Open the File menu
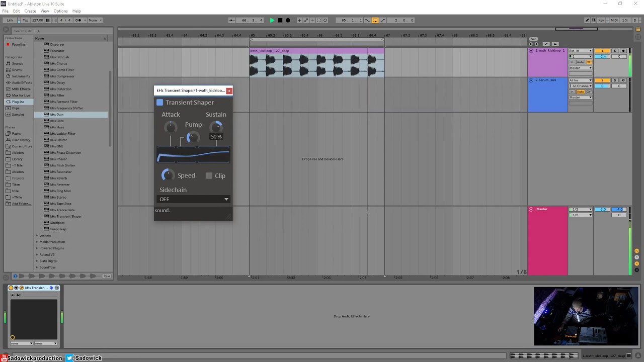 tap(5, 11)
